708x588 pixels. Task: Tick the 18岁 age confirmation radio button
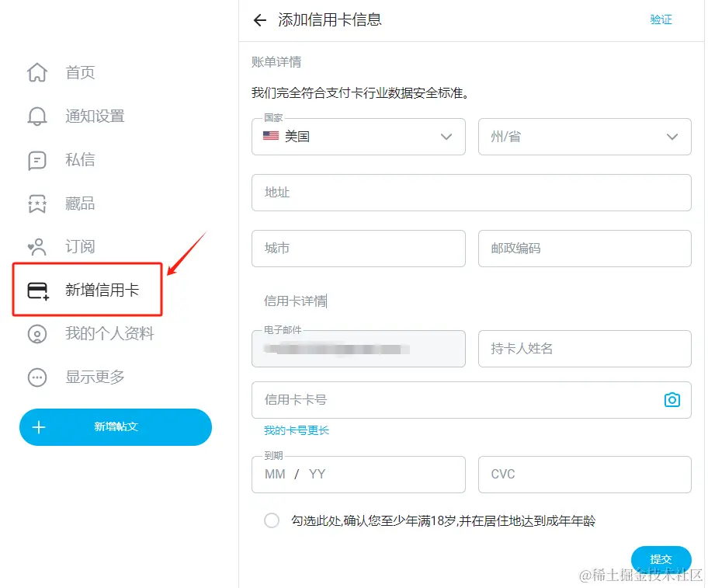tap(272, 520)
